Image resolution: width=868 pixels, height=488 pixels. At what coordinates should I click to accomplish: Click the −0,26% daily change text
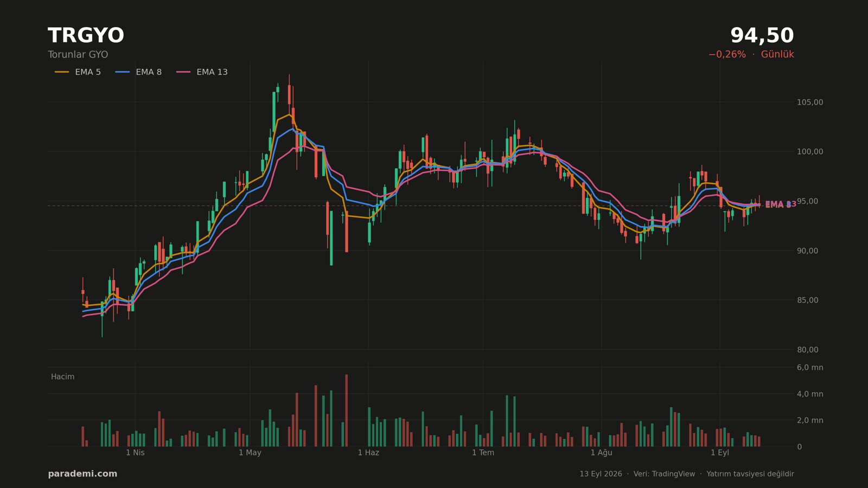[726, 55]
